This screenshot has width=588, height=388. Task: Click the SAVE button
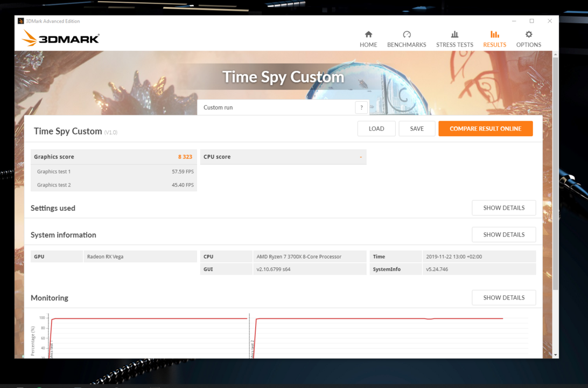click(417, 129)
